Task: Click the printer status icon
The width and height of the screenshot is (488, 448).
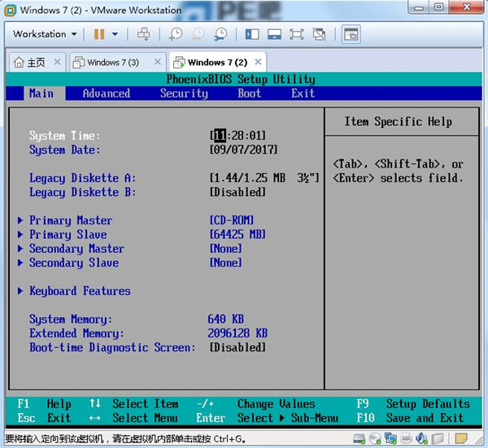Action: click(406, 439)
